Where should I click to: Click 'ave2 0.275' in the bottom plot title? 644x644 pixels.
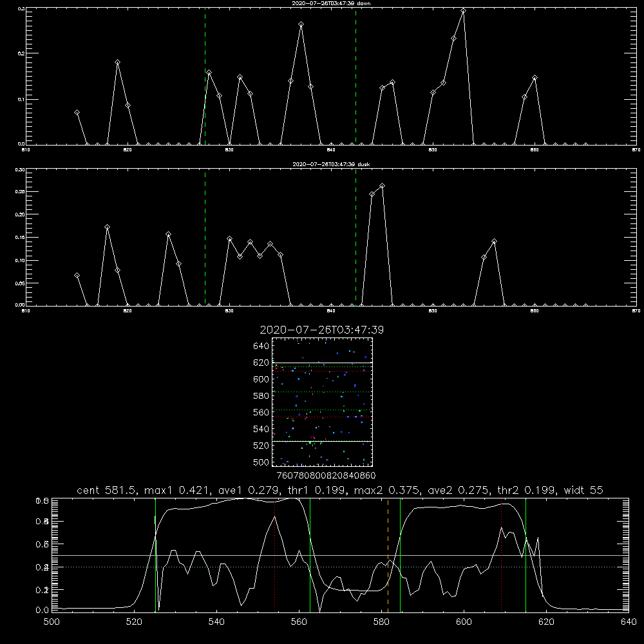pyautogui.click(x=459, y=490)
